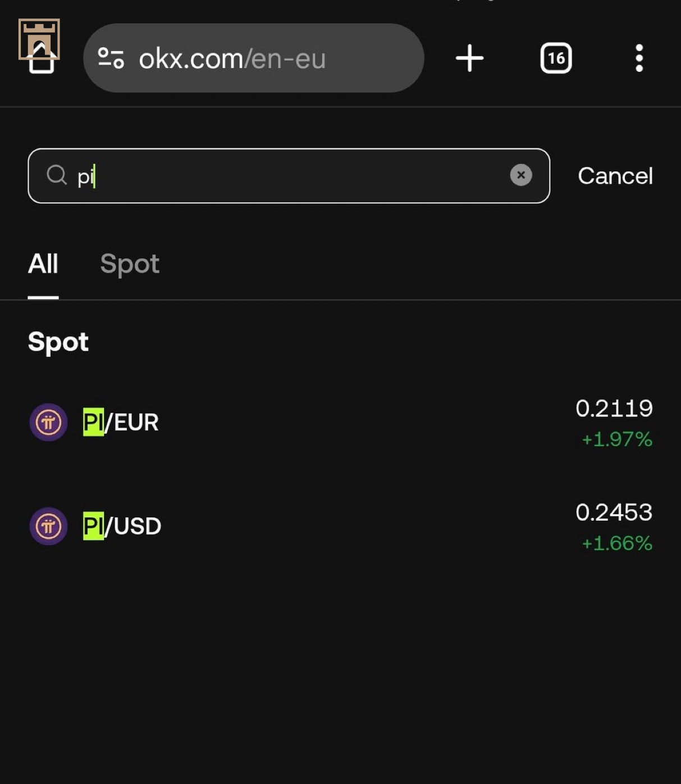Open the PI/USD trading pair
This screenshot has width=681, height=784.
click(122, 526)
